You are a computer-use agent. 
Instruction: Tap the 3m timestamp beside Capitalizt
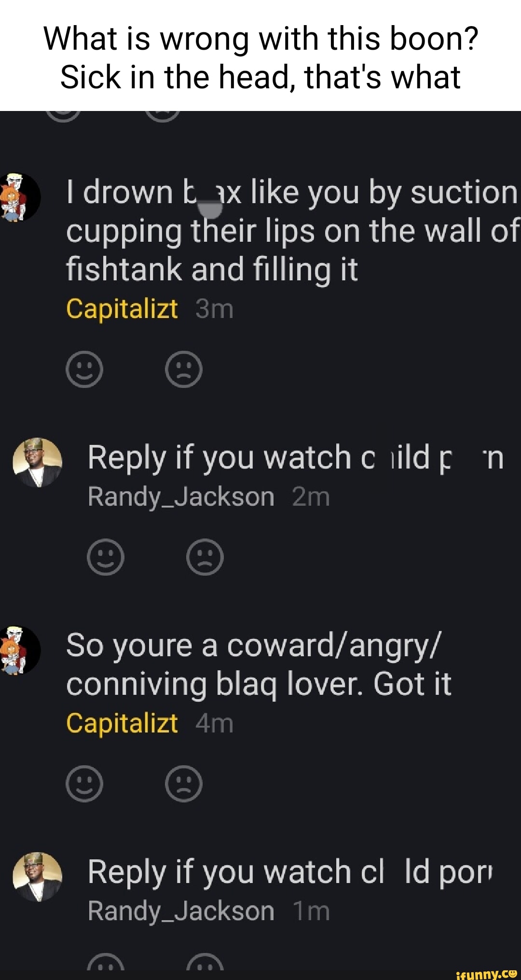[215, 309]
